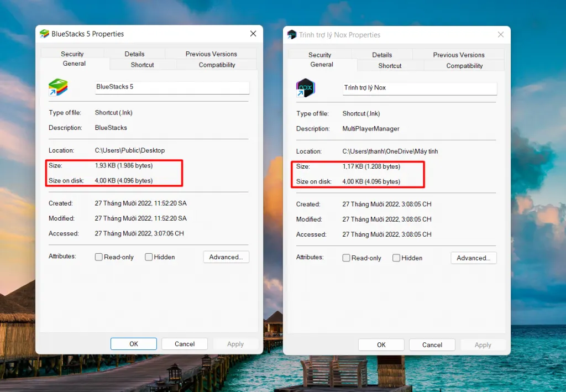Switch to Shortcut tab in Nox Properties
This screenshot has width=566, height=392.
coord(390,66)
